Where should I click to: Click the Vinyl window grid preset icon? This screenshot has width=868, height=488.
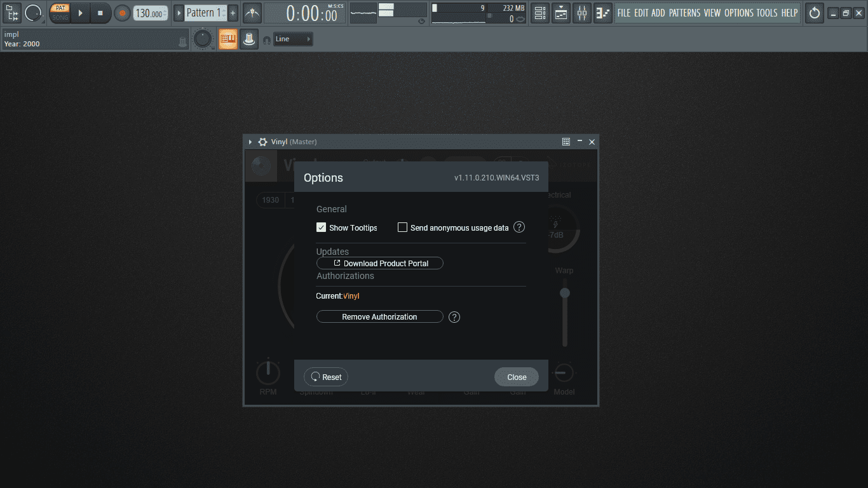(566, 142)
